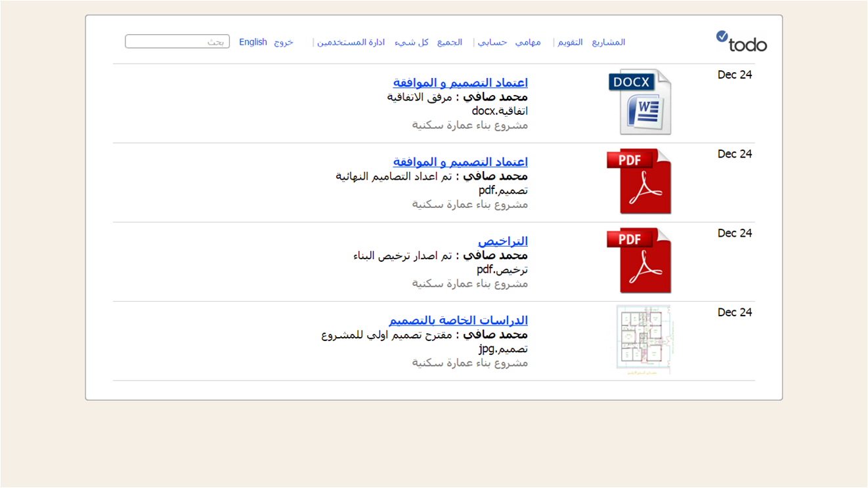This screenshot has height=488, width=868.
Task: Log out via the خروج link
Action: tap(284, 42)
